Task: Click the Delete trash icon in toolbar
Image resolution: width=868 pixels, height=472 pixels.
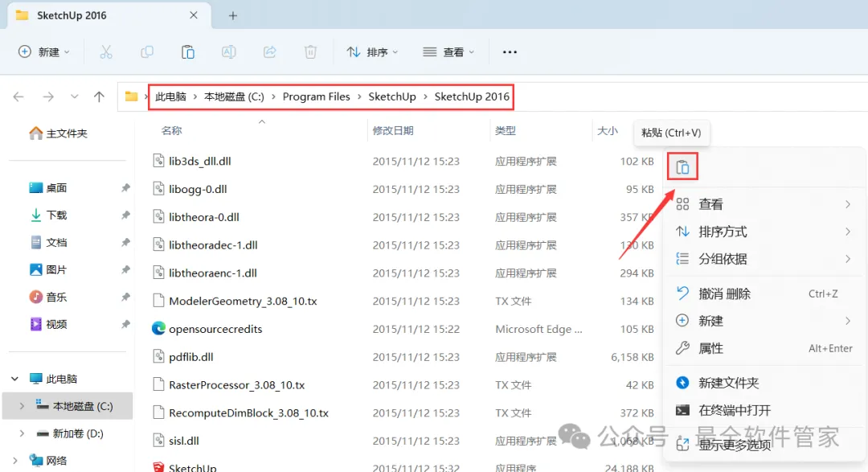Action: [x=310, y=52]
